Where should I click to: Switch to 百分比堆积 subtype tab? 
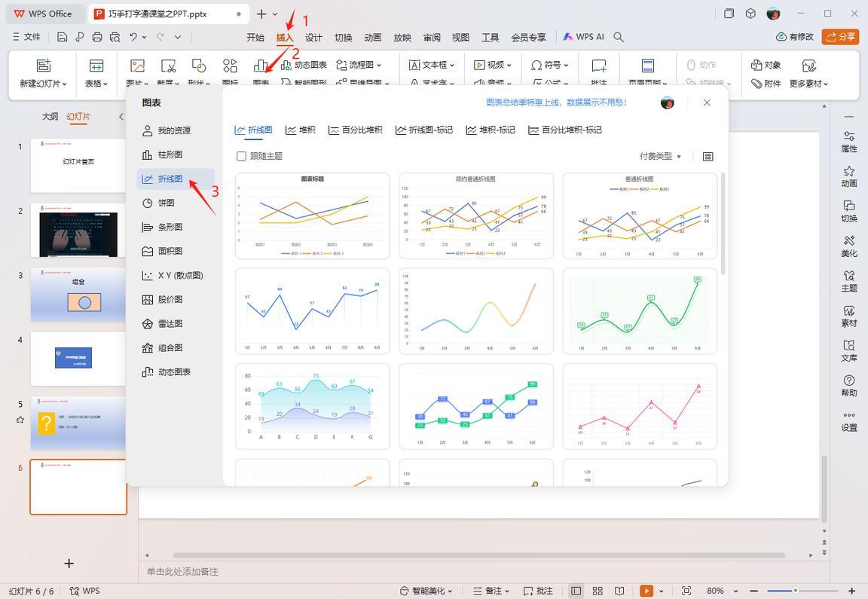coord(356,130)
